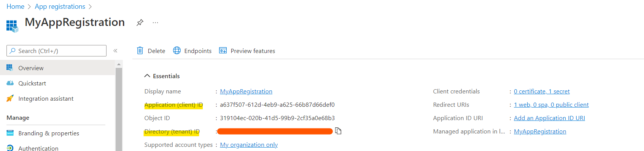Viewport: 644px width, 151px height.
Task: Open App registrations breadcrumb link
Action: (x=60, y=6)
